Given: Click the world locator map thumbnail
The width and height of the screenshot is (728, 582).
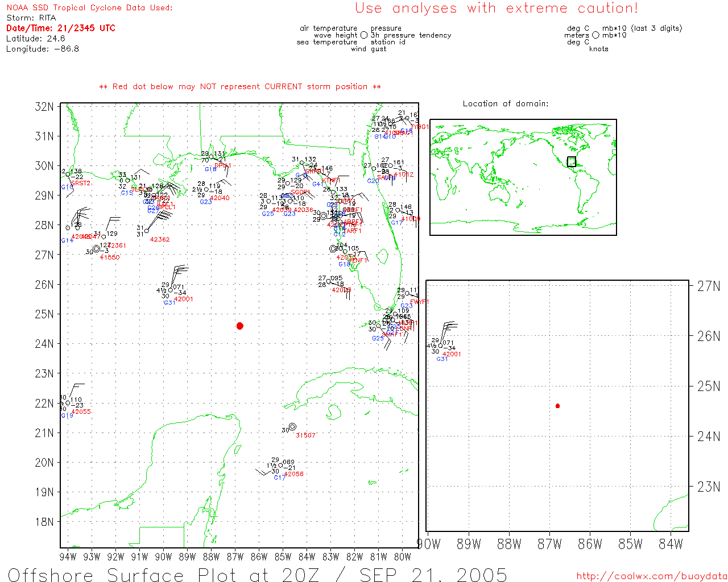Looking at the screenshot, I should tap(523, 177).
